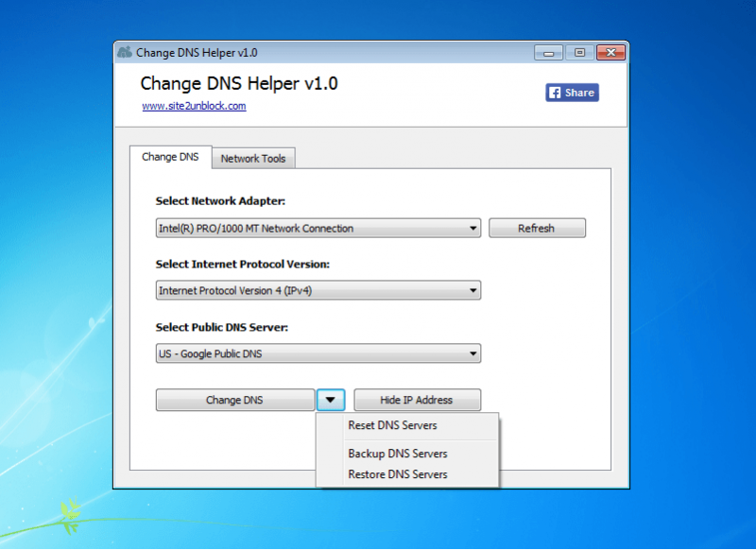The height and width of the screenshot is (550, 756).
Task: Select Internet Protocol Version 4 (IPv4) entry
Action: 283,290
